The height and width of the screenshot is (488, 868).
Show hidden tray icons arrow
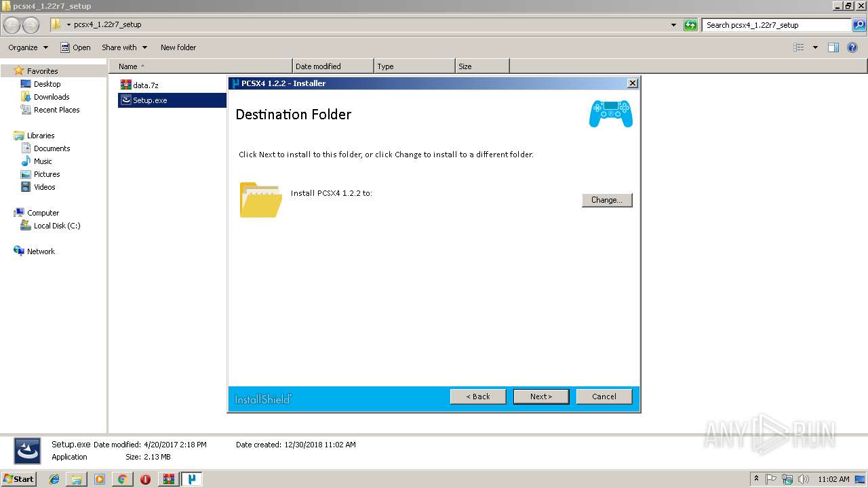pos(756,479)
